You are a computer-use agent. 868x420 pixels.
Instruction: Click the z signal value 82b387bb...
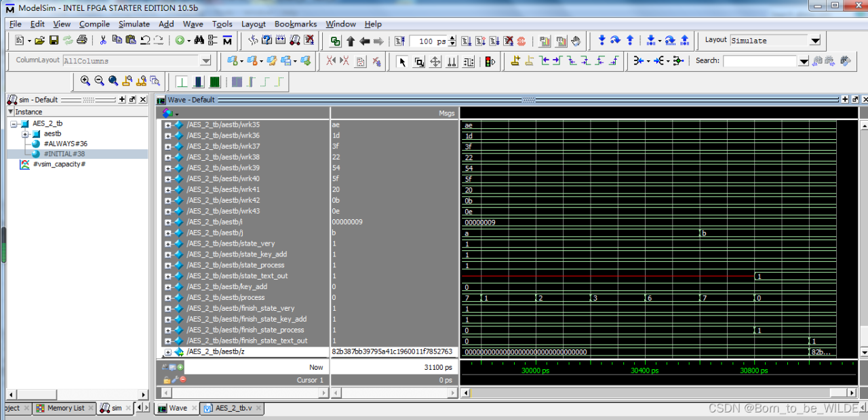tap(391, 352)
